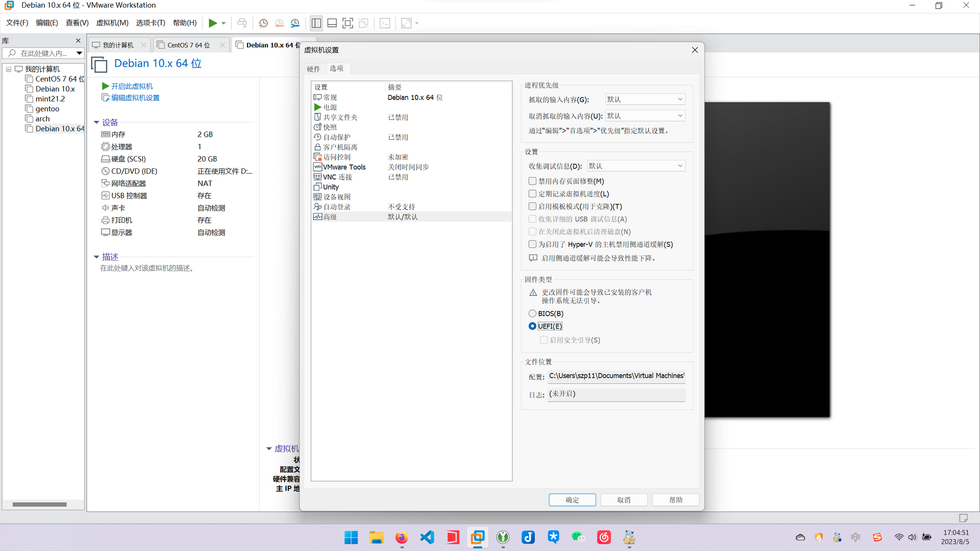Screen dimensions: 980x551
Task: Select the BIOS firmware radio button
Action: (x=532, y=313)
